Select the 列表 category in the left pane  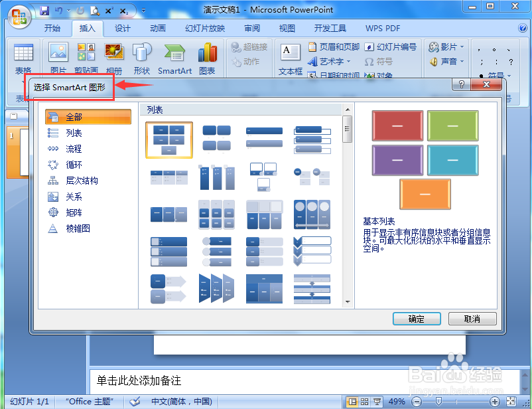pos(88,133)
